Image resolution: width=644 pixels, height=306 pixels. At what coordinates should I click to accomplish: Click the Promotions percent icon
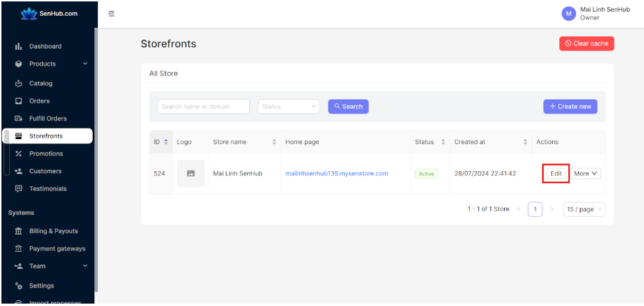(19, 154)
